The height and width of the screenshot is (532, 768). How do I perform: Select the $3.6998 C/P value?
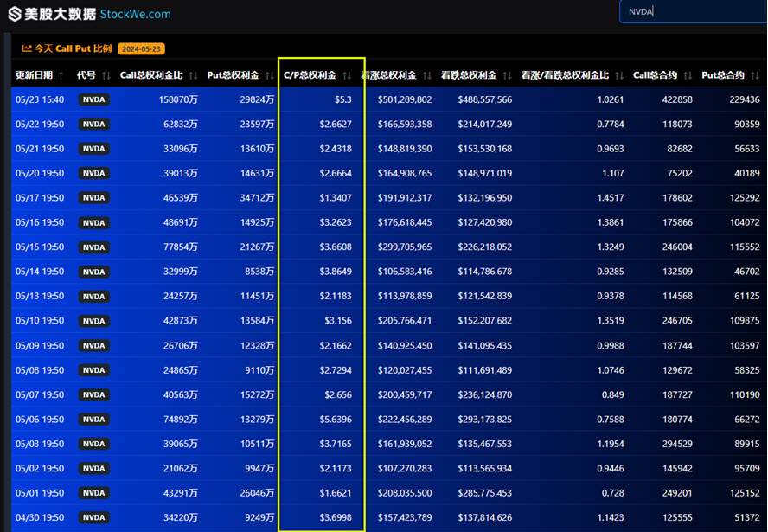336,518
